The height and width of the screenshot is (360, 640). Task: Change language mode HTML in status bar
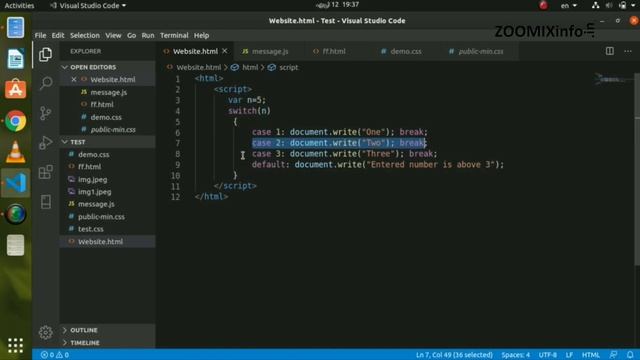590,355
